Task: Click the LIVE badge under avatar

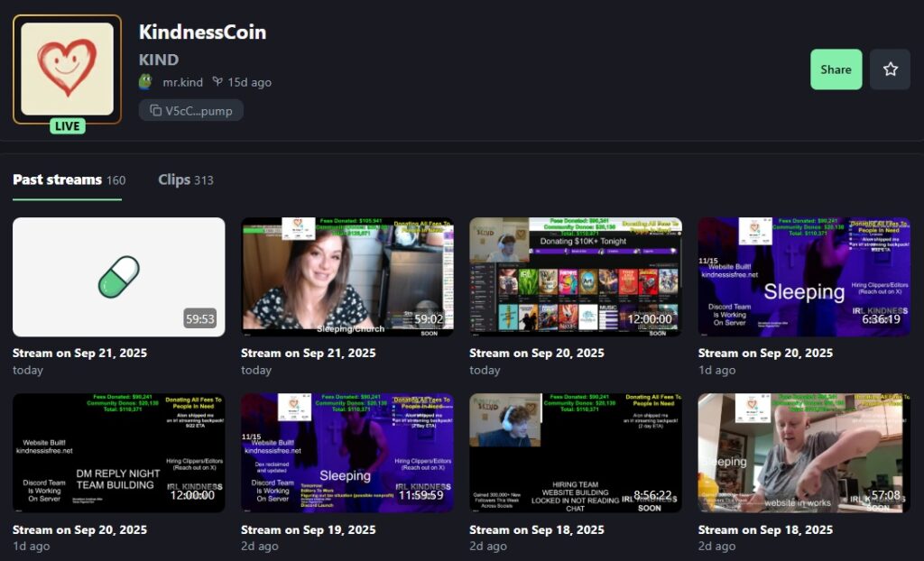Action: click(x=67, y=126)
